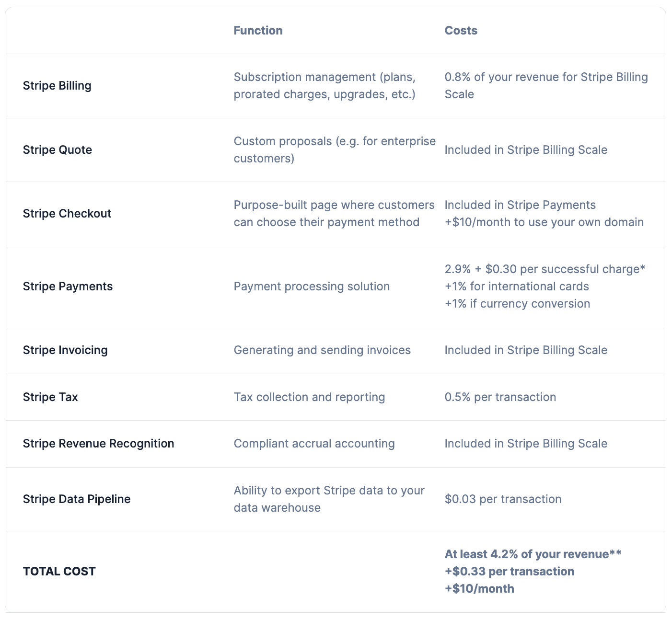This screenshot has height=619, width=672.
Task: Click the At least 4.2% revenue total
Action: coord(533,554)
